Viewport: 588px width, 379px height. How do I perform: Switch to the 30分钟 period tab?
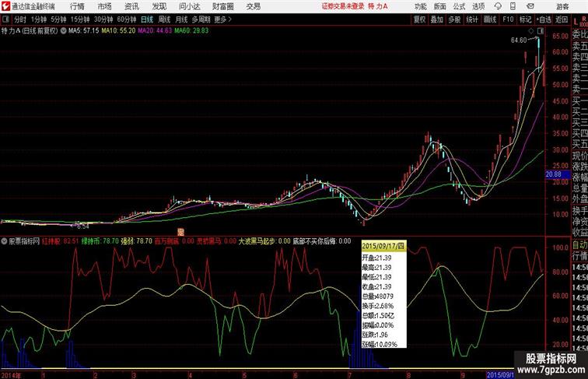tap(103, 19)
